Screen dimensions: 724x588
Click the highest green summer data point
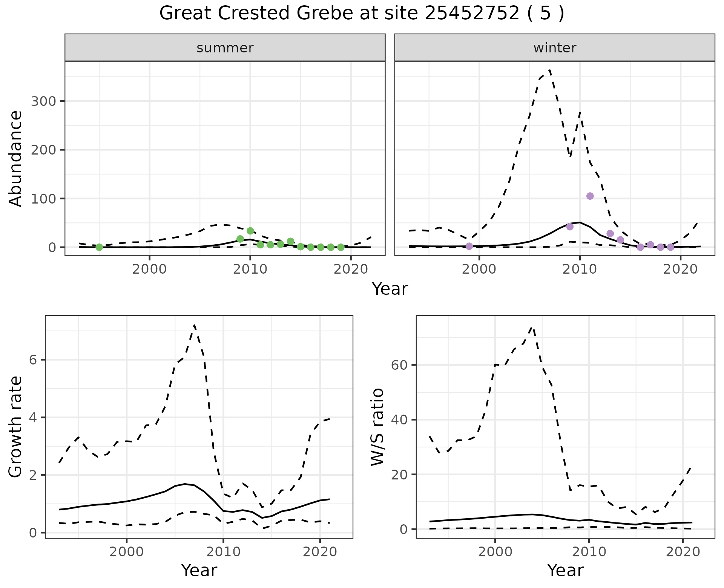point(250,231)
